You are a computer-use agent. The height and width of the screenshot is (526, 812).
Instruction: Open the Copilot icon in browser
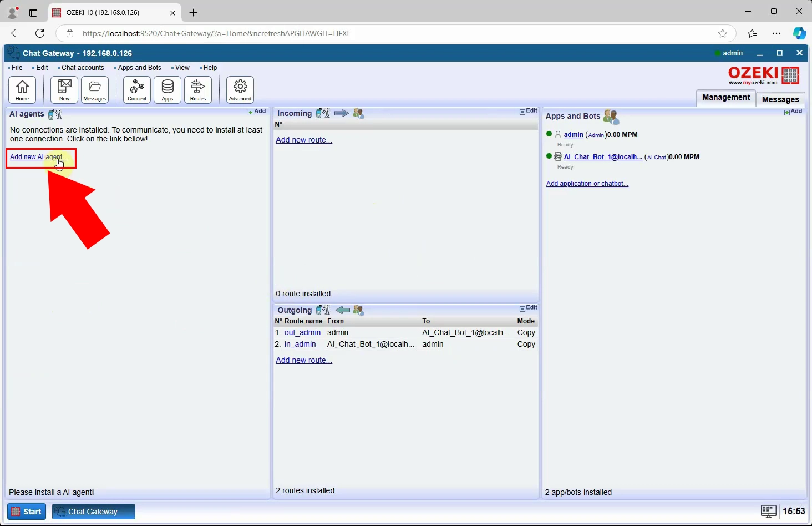coord(799,33)
